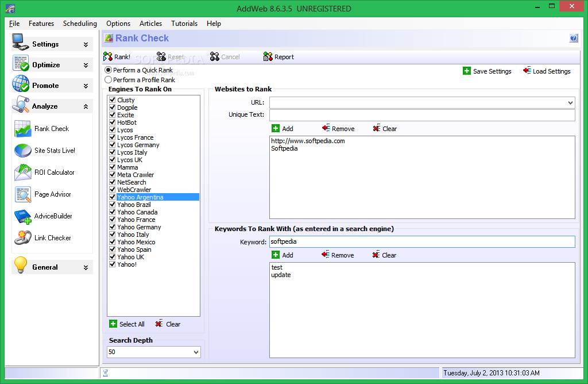Uncheck the Clusty engine checkbox
Image resolution: width=588 pixels, height=384 pixels.
[112, 100]
